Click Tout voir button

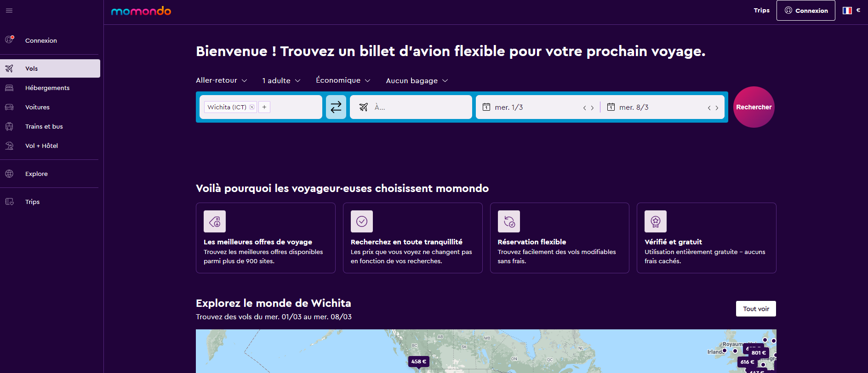tap(756, 309)
